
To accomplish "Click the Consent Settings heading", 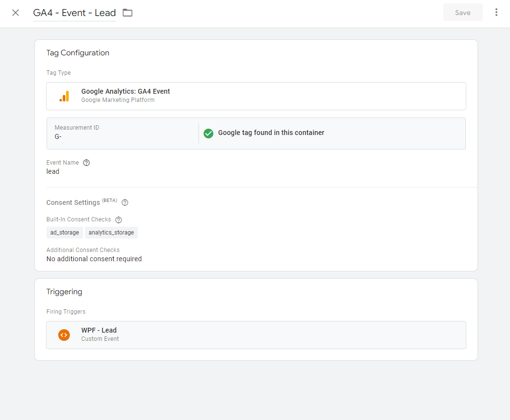I will click(x=73, y=202).
